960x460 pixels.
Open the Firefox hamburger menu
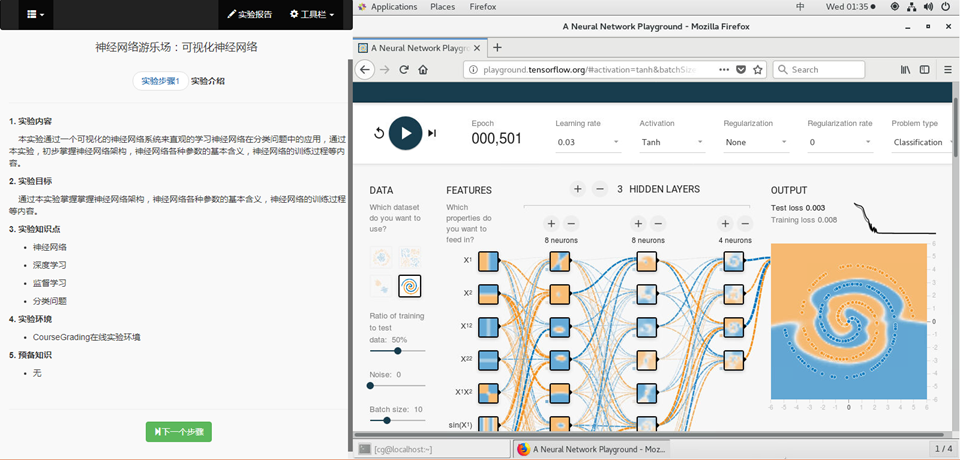(x=948, y=70)
